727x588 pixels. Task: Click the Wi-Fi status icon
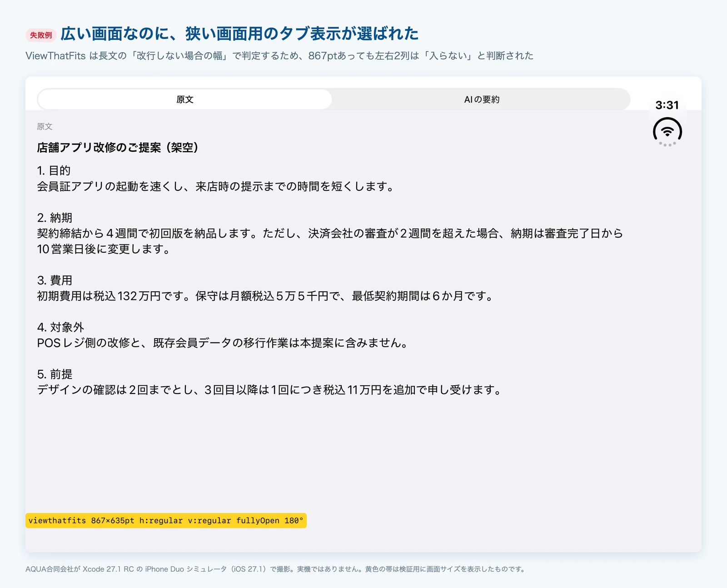click(x=667, y=131)
